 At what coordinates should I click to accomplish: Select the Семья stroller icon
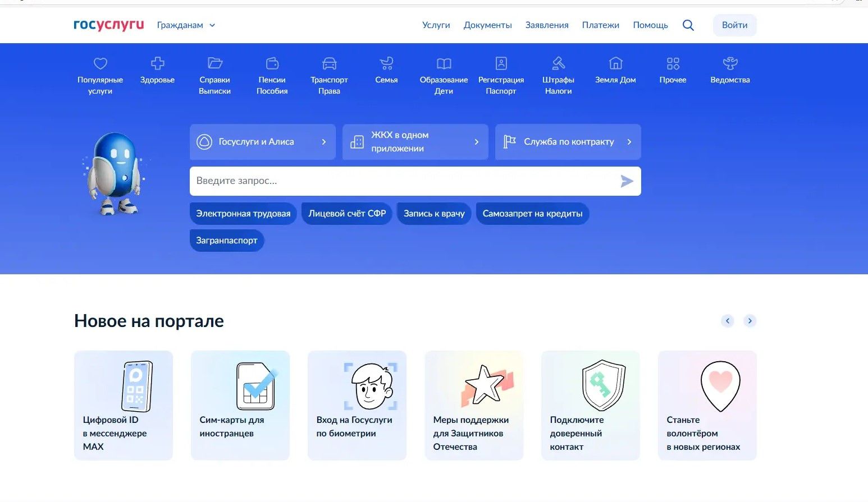(x=387, y=63)
